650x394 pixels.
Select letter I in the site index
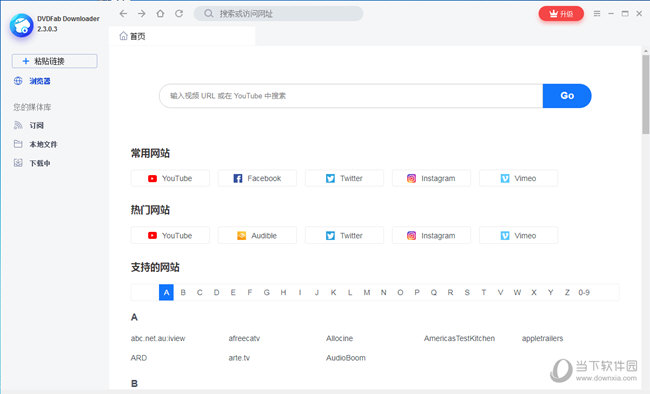[x=300, y=292]
